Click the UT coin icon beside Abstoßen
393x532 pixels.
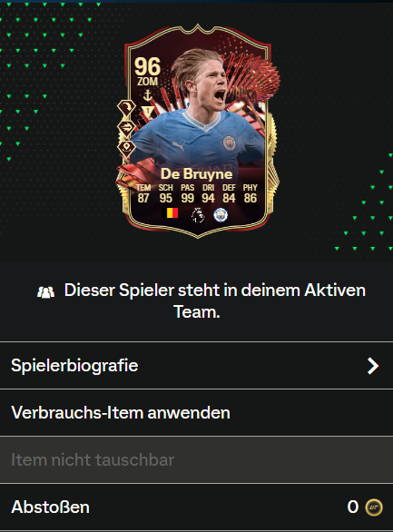(374, 507)
